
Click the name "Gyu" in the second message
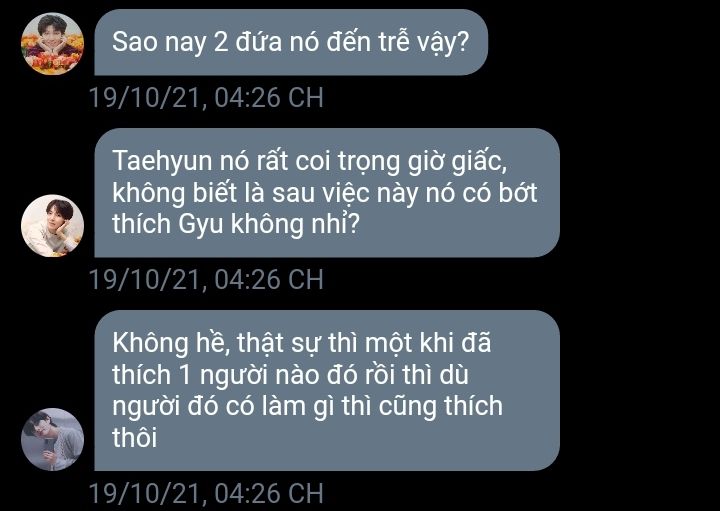[x=201, y=225]
